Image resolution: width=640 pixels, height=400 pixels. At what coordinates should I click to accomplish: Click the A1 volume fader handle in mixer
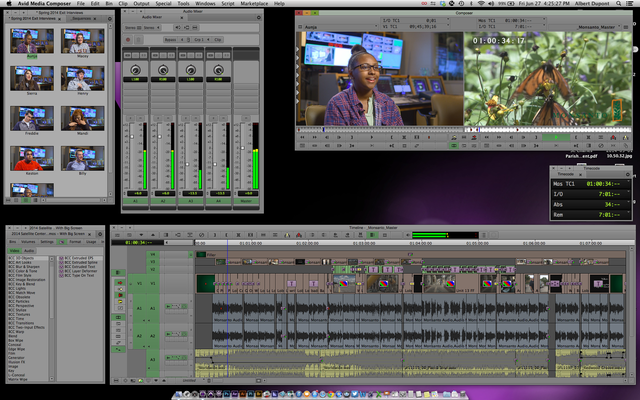[x=132, y=136]
